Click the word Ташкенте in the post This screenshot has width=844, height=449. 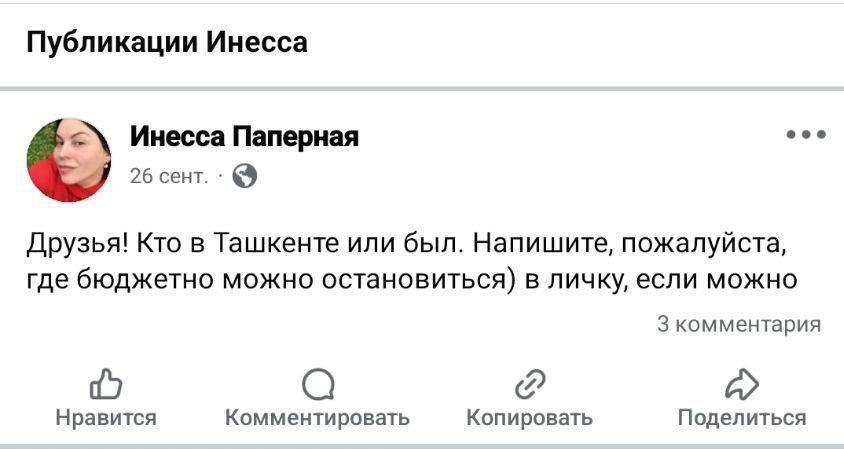(257, 243)
